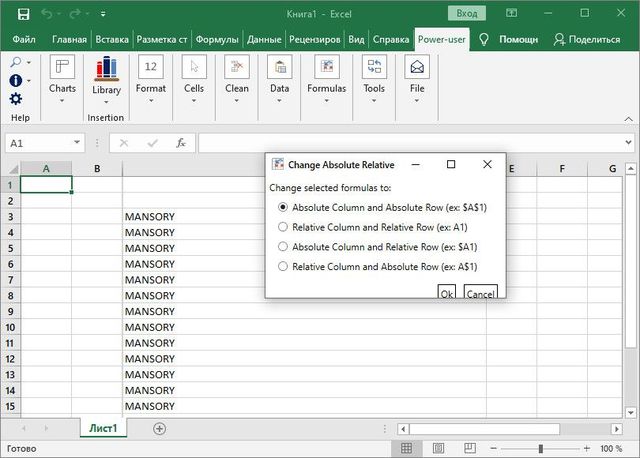Select Relative Column and Relative Row option
Screen dimensions: 640x458
pos(283,227)
